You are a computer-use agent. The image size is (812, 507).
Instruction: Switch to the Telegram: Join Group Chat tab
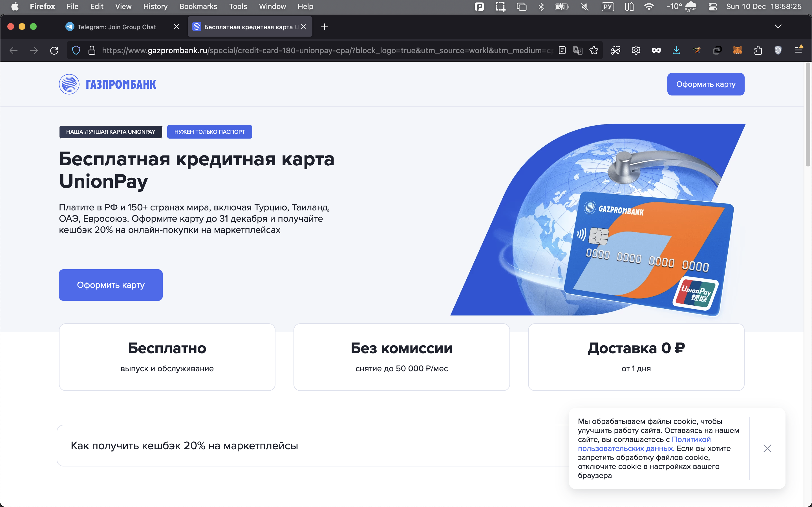pos(116,27)
